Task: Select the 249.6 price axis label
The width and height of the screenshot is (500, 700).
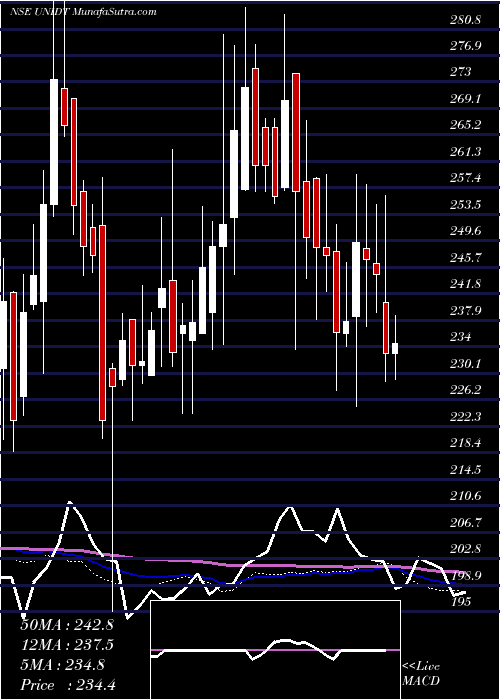Action: pos(465,231)
